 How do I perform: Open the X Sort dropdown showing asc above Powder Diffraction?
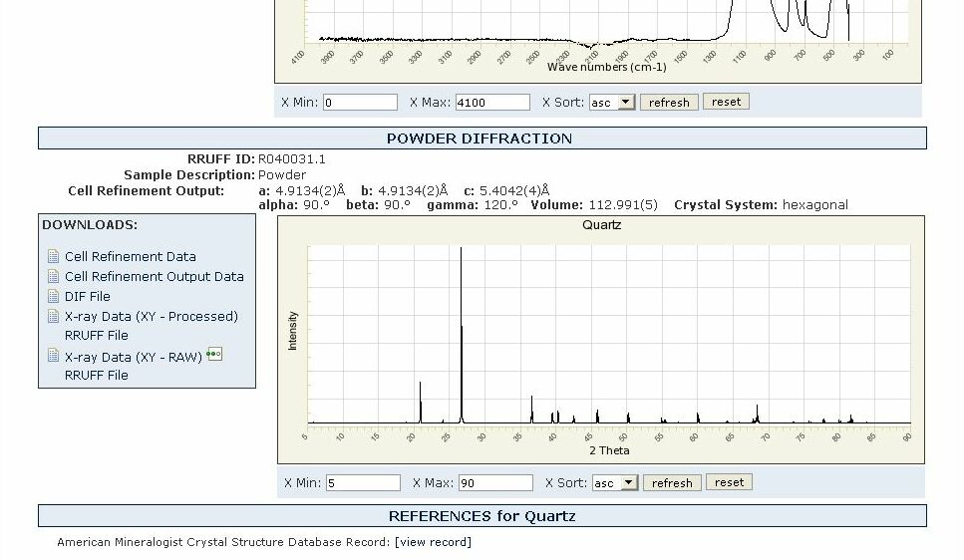[x=612, y=102]
